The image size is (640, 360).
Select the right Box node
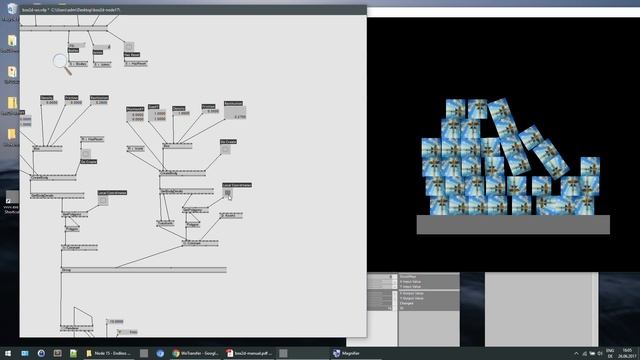click(177, 146)
